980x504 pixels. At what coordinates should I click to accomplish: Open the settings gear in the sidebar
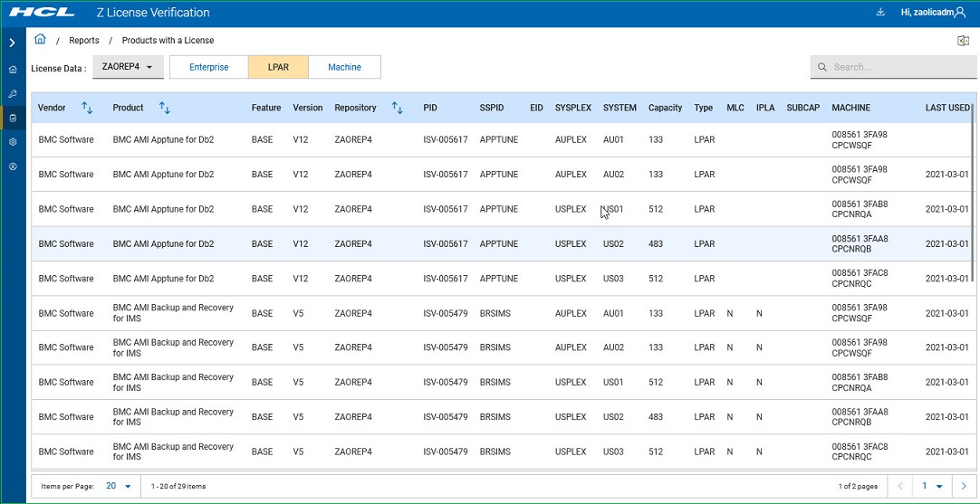pos(12,142)
